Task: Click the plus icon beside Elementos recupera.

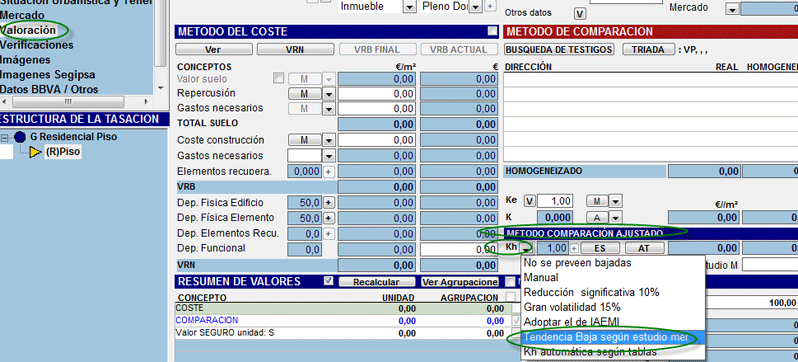Action: coord(329,172)
